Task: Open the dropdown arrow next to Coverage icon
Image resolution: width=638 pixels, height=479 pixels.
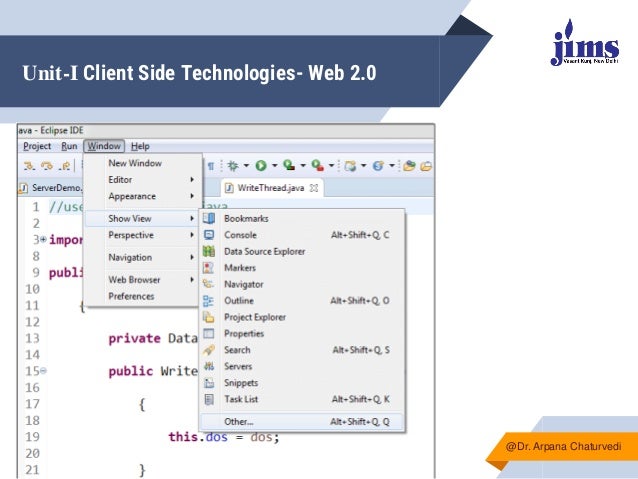Action: click(303, 166)
